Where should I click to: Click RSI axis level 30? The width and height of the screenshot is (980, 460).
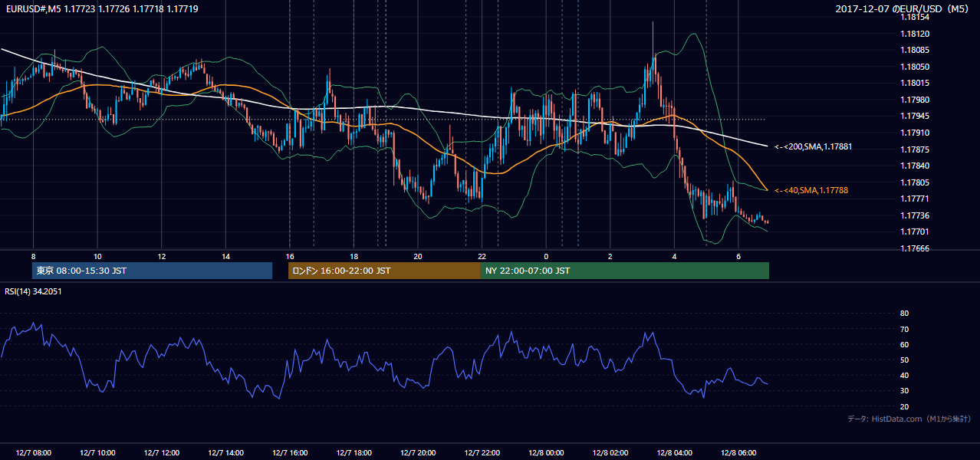(904, 391)
